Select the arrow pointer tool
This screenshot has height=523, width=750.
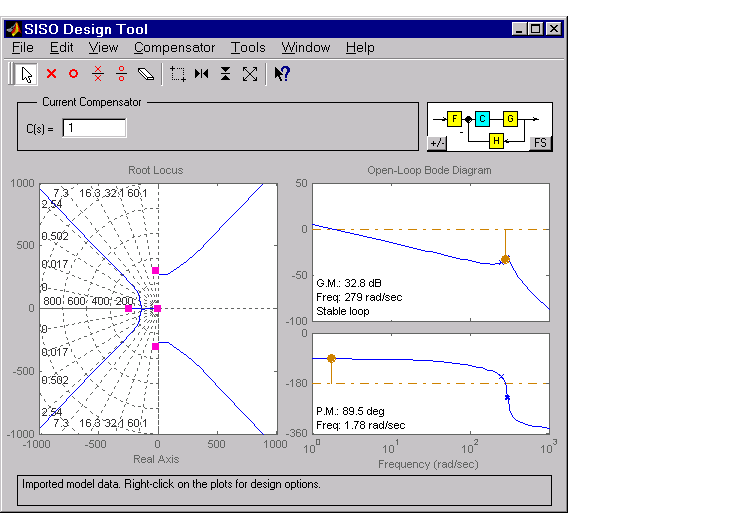click(x=26, y=73)
